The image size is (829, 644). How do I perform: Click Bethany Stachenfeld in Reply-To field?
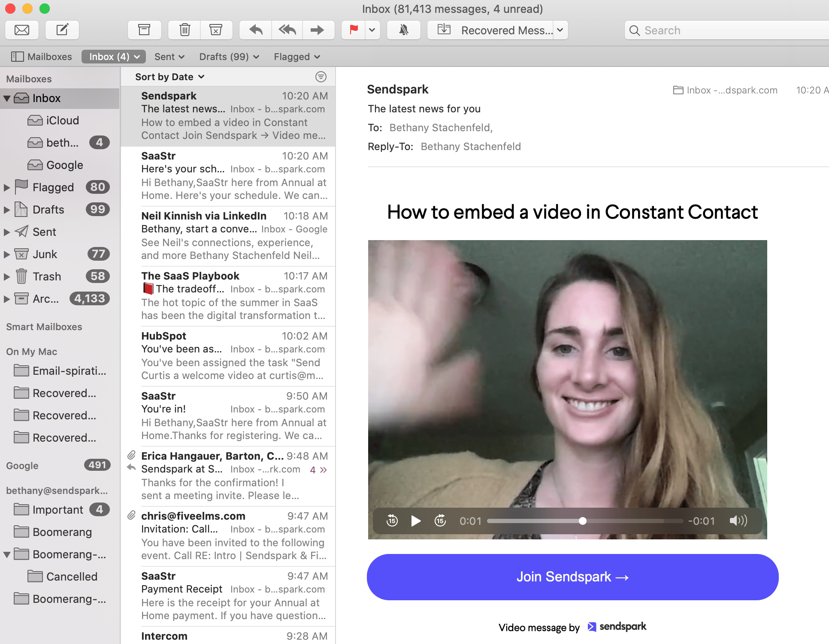click(x=471, y=147)
